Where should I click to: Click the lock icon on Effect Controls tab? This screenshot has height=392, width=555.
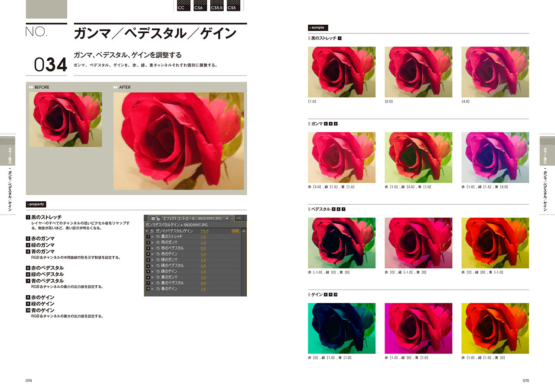158,218
